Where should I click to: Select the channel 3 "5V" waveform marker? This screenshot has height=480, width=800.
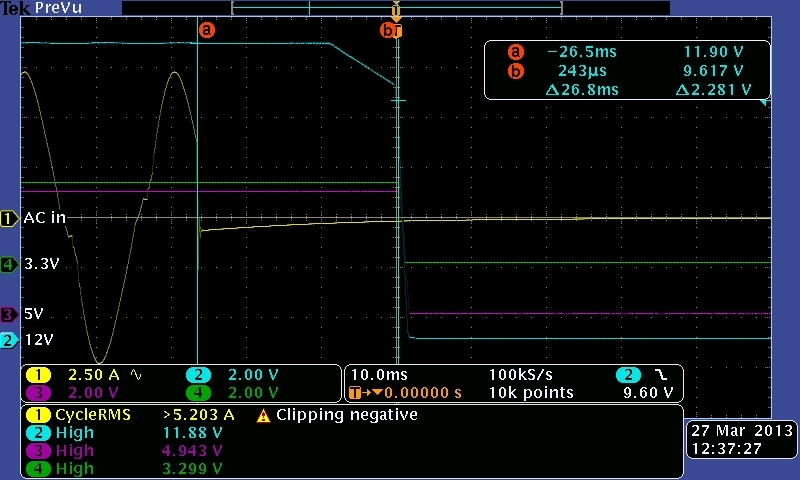(9, 314)
